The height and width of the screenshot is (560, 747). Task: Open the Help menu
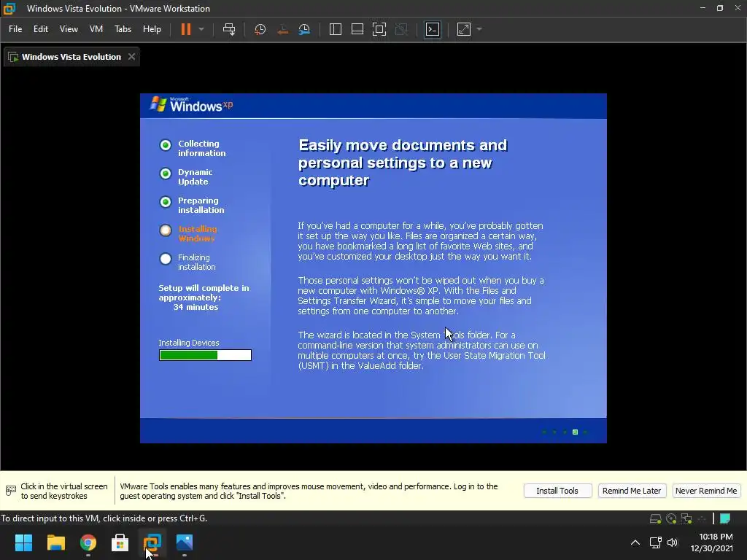(152, 29)
